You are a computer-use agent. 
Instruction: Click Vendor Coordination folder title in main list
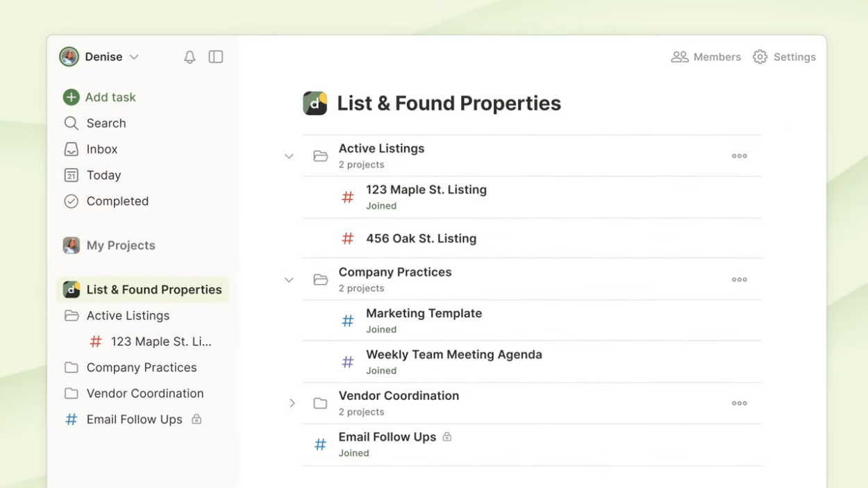(399, 396)
